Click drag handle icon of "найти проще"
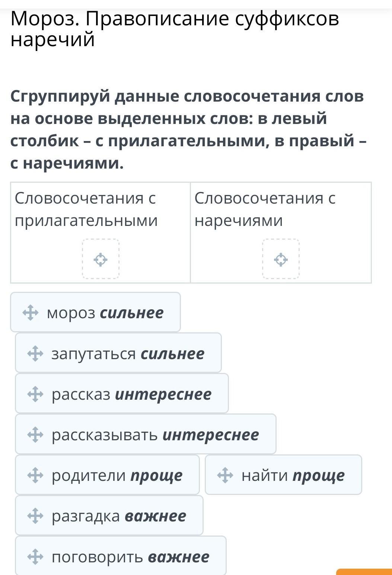392x575 pixels. point(225,475)
